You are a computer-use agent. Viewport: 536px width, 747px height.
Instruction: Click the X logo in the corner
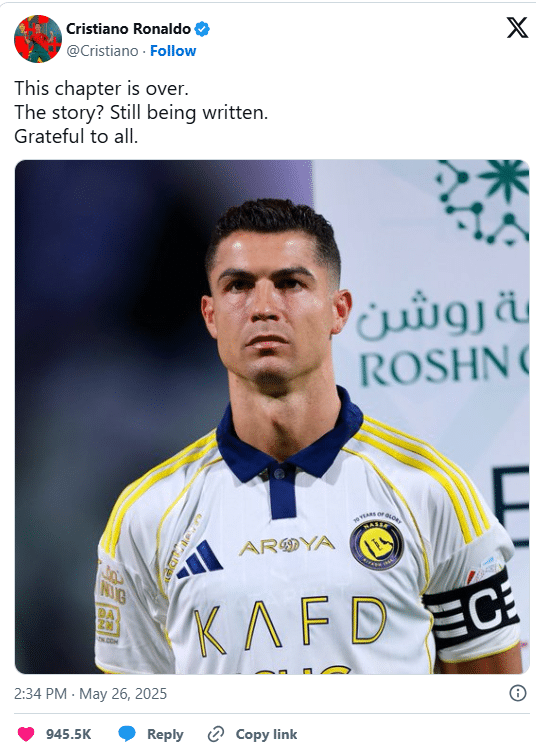click(x=517, y=27)
